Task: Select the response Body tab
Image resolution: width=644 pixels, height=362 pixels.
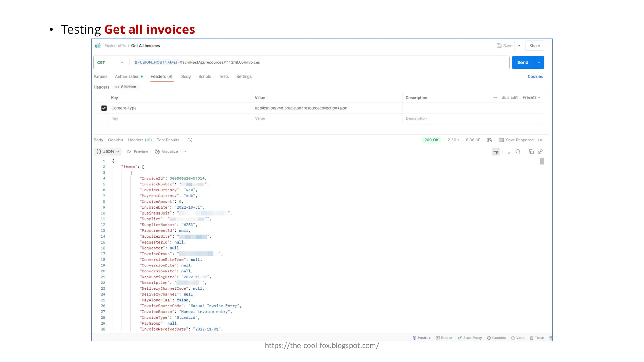Action: pyautogui.click(x=98, y=140)
